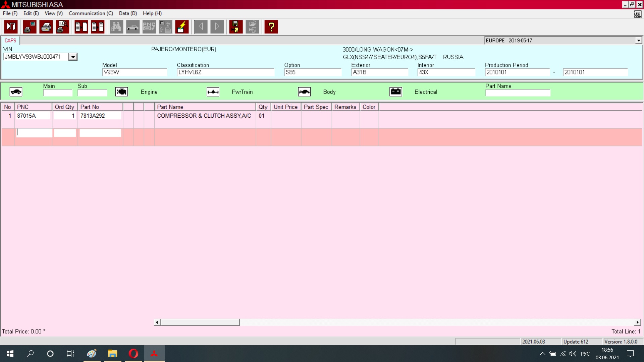Open the Communication menu
644x362 pixels.
[x=91, y=13]
